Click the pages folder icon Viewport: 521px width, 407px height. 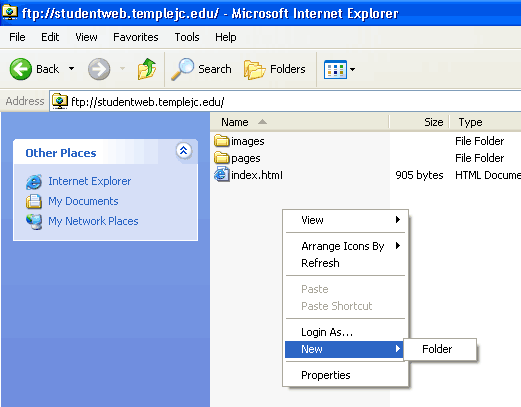pyautogui.click(x=222, y=158)
